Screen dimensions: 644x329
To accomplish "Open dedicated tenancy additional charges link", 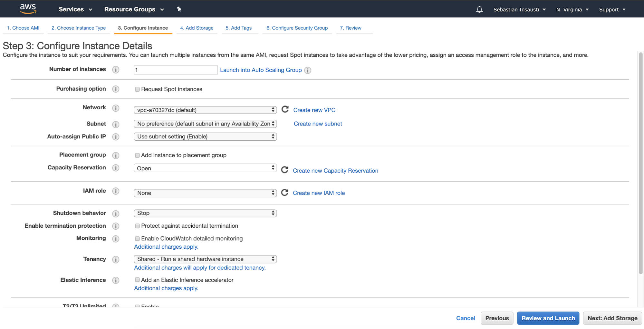I will 200,268.
